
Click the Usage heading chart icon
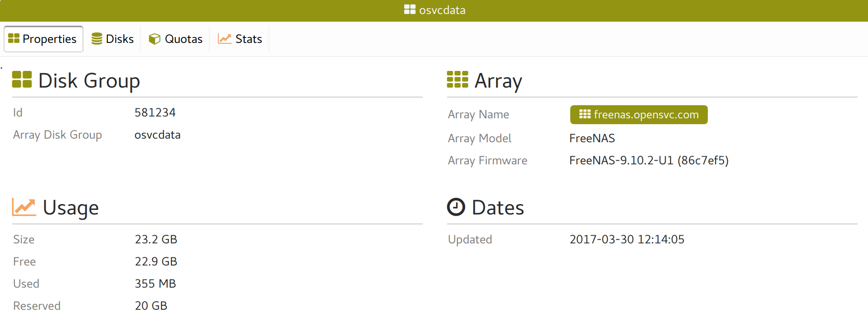tap(24, 207)
